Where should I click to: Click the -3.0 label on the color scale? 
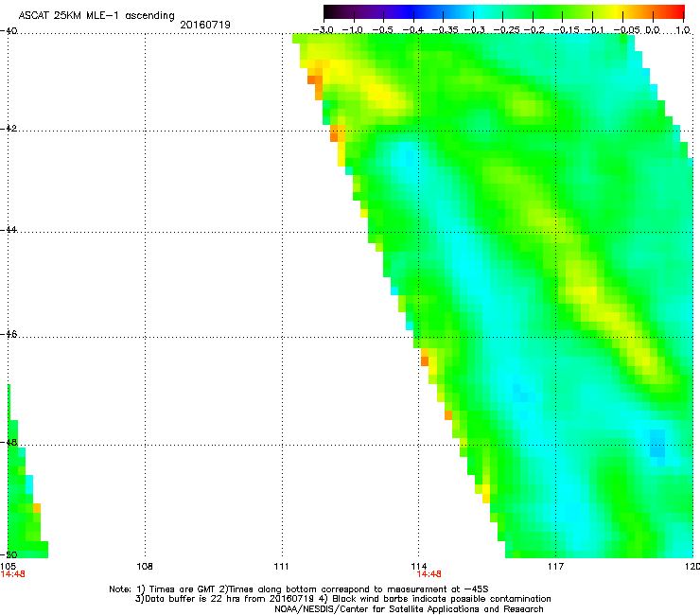point(323,30)
